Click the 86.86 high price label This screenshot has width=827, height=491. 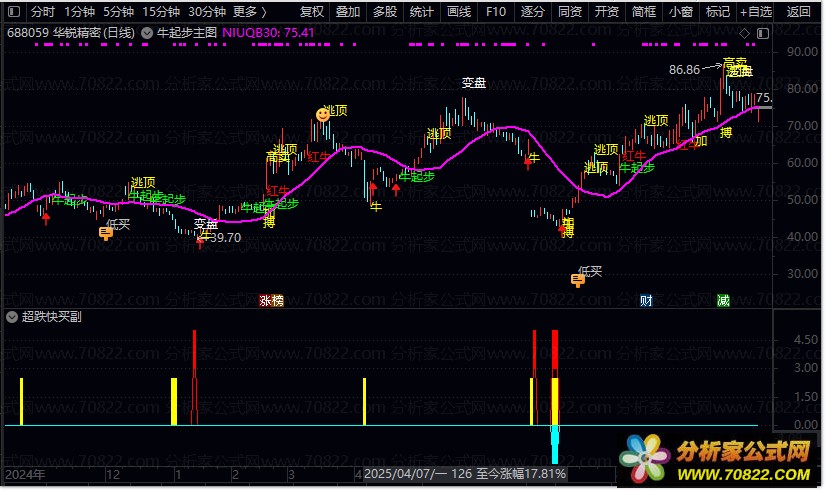[x=684, y=70]
